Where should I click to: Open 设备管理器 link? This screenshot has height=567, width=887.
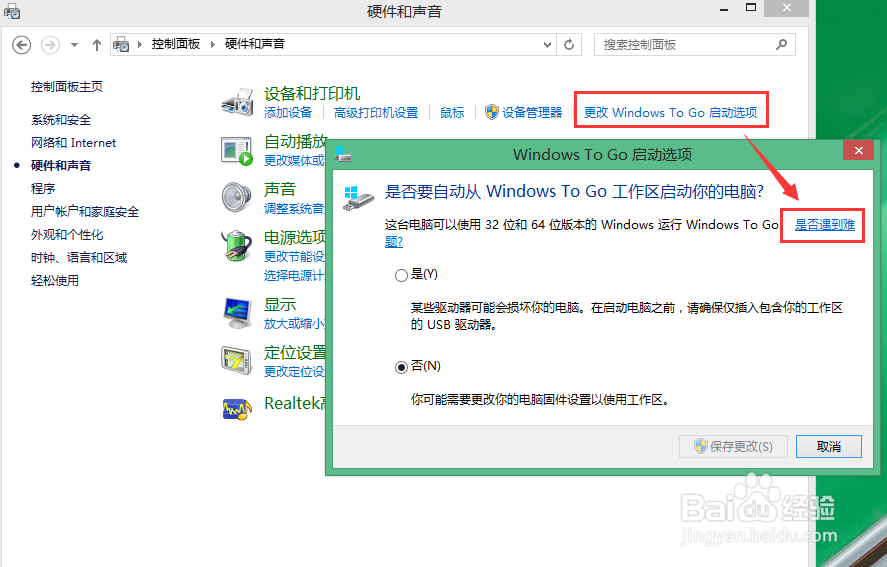(x=532, y=113)
